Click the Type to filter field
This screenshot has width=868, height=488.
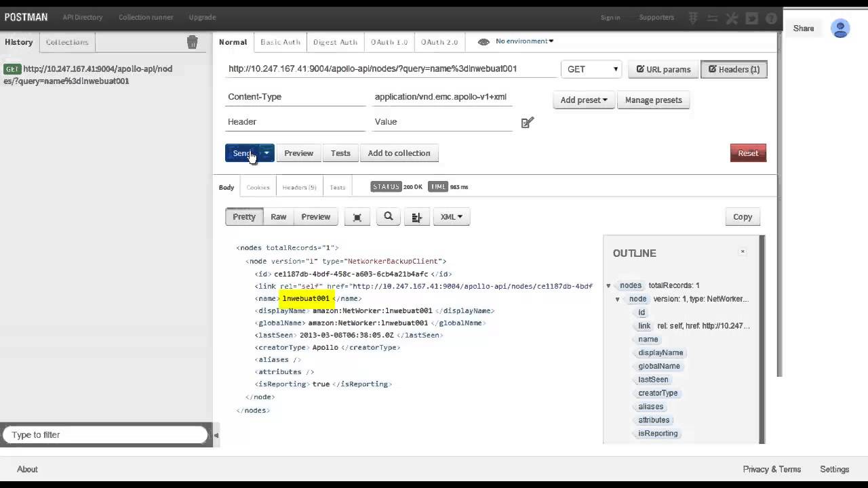click(104, 435)
